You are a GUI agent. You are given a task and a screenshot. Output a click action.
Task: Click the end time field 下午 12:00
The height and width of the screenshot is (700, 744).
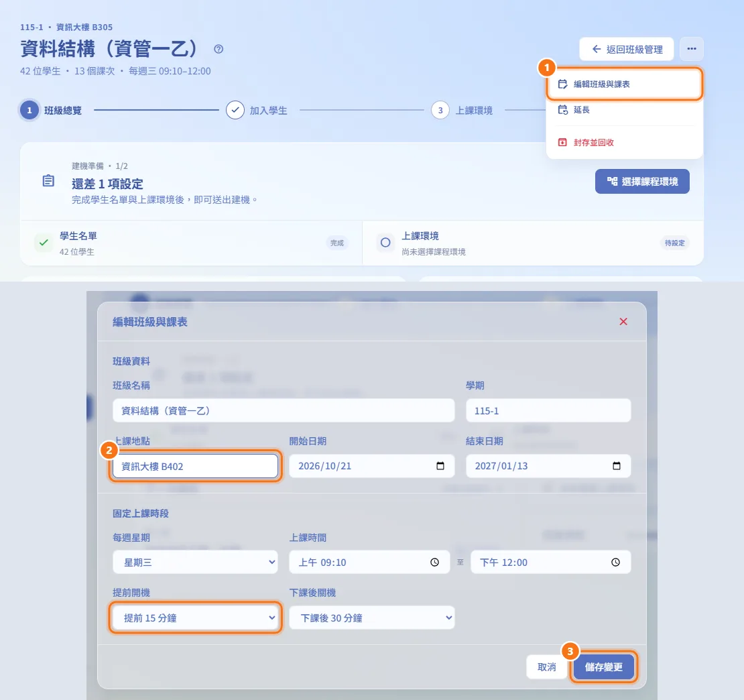[550, 563]
